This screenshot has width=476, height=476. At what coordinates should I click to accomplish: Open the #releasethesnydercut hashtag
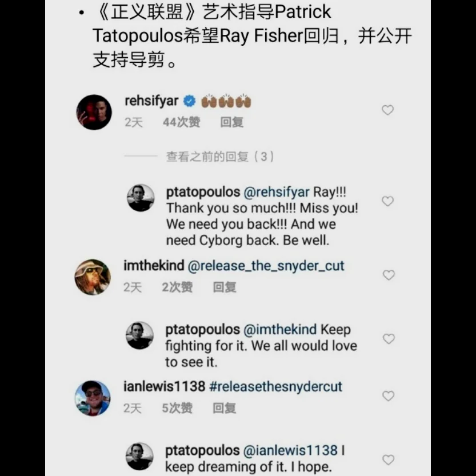coord(275,386)
